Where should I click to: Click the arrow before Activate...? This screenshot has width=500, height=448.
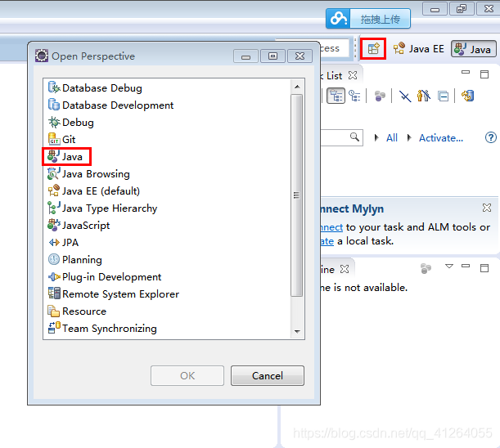(409, 137)
